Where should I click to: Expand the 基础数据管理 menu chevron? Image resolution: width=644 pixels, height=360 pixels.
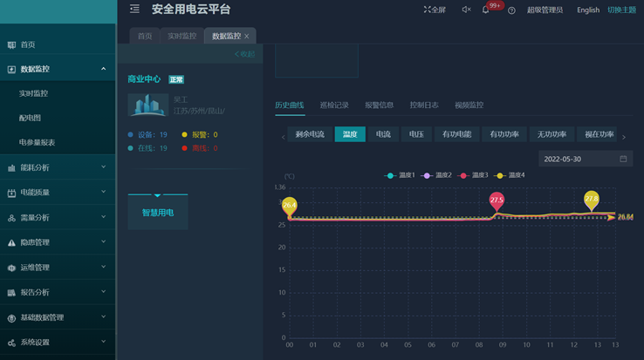(104, 317)
